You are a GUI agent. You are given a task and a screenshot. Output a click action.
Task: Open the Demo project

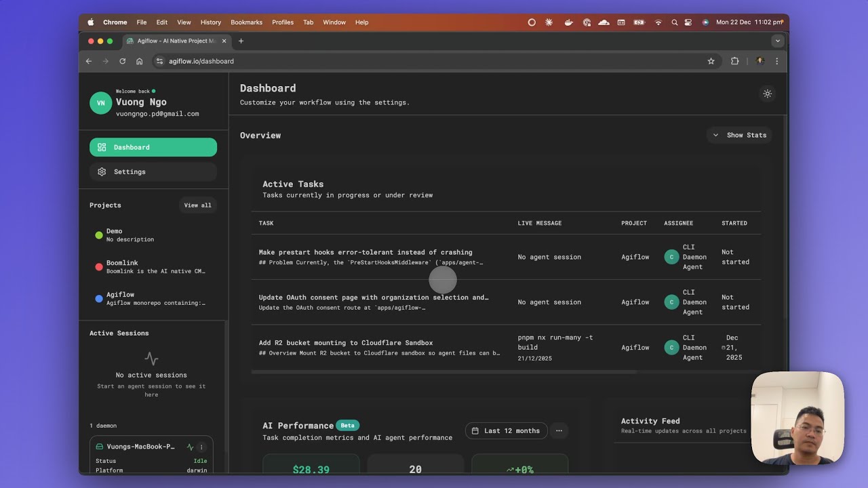[x=153, y=235]
